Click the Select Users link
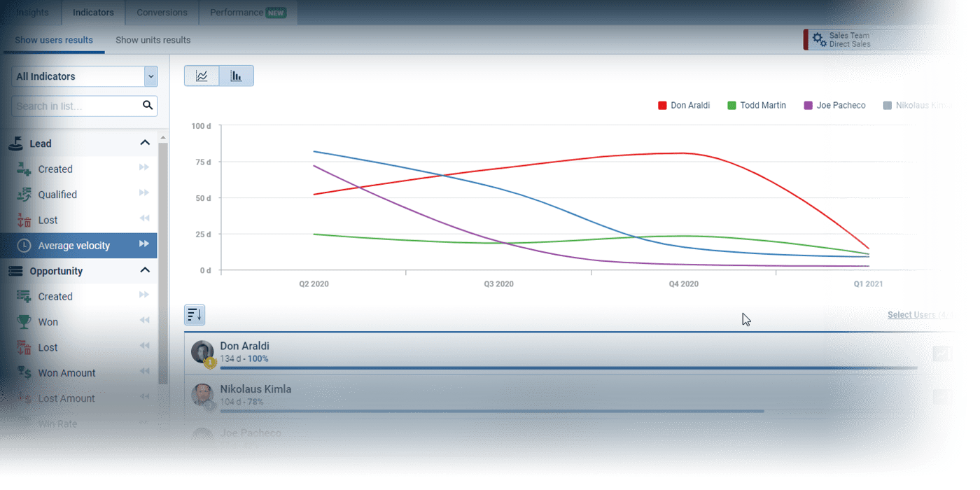The height and width of the screenshot is (490, 980). tap(920, 315)
